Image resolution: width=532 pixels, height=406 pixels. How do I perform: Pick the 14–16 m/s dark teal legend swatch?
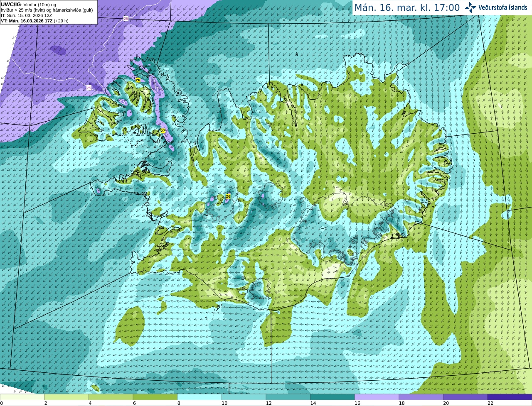[x=332, y=397]
